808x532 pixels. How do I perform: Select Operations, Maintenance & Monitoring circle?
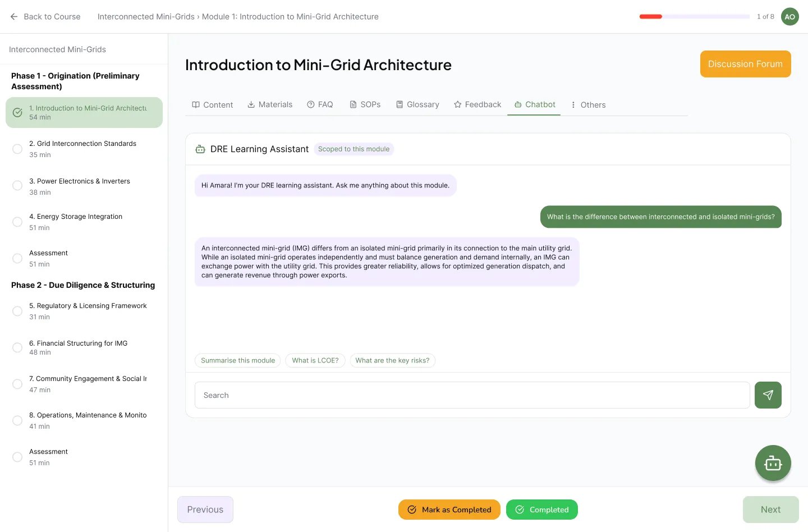17,420
